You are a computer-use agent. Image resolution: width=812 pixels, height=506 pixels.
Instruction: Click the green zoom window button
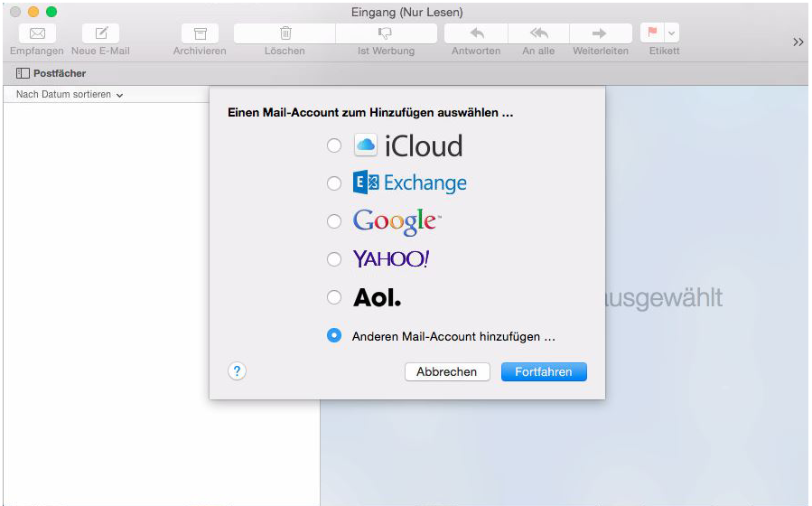coord(51,12)
